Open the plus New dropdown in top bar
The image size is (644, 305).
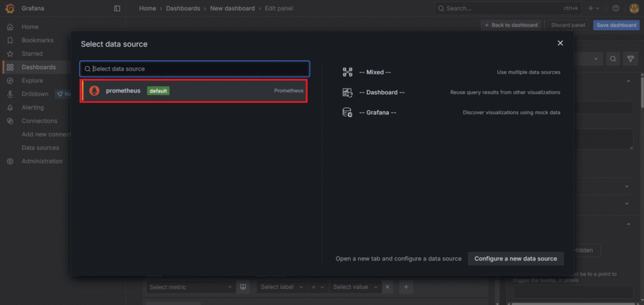pos(594,8)
